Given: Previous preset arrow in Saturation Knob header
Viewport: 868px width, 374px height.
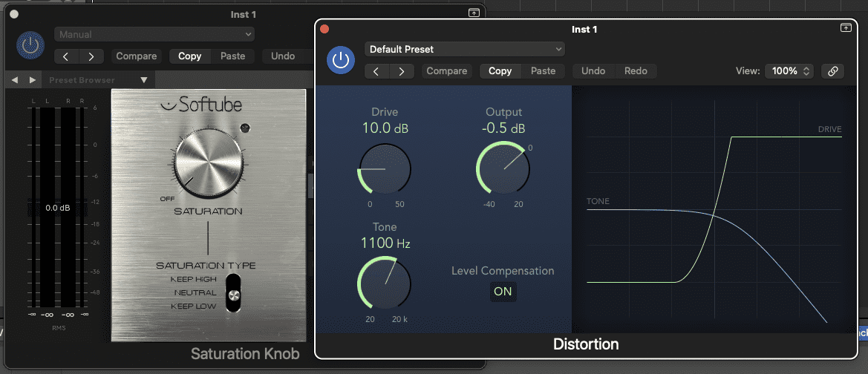Looking at the screenshot, I should tap(66, 56).
